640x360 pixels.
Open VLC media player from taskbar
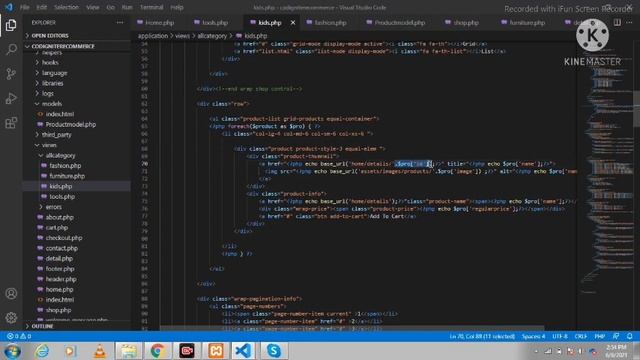99,351
